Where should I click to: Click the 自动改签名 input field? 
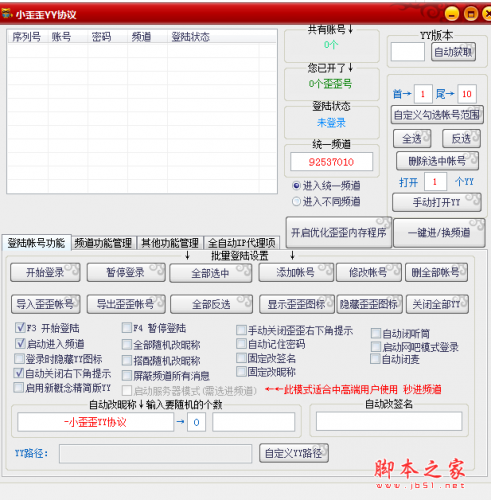tap(389, 421)
